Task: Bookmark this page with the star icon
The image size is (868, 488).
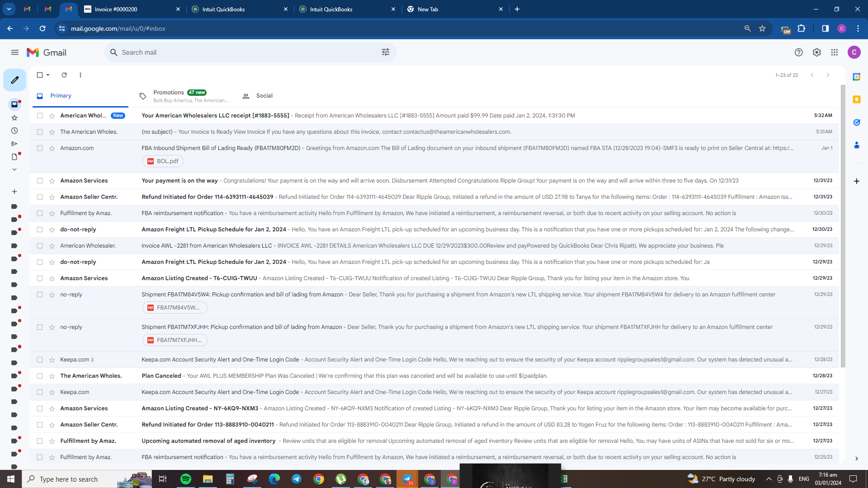Action: (x=762, y=28)
